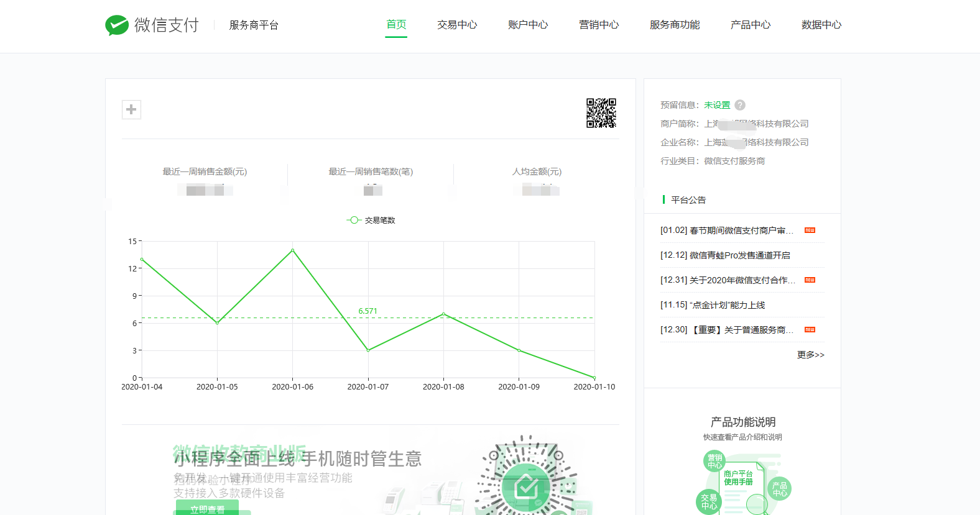980x515 pixels.
Task: Click the 6.571 average line label
Action: tap(367, 311)
